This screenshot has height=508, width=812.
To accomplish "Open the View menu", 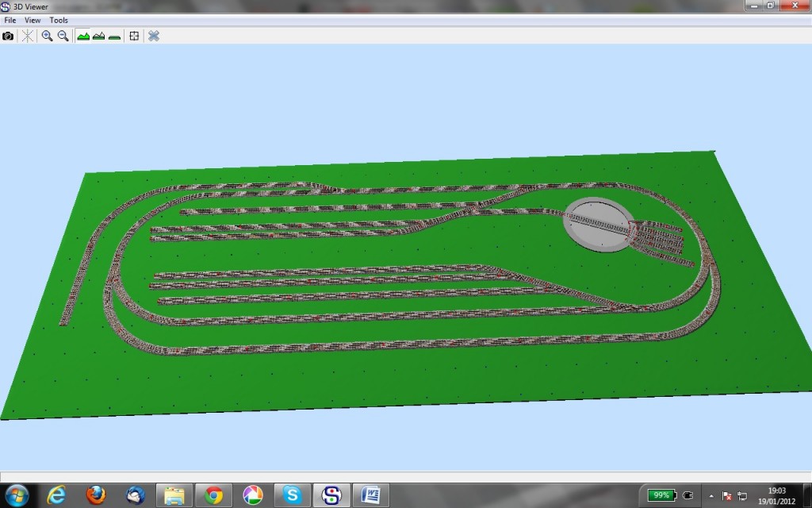I will pyautogui.click(x=33, y=20).
